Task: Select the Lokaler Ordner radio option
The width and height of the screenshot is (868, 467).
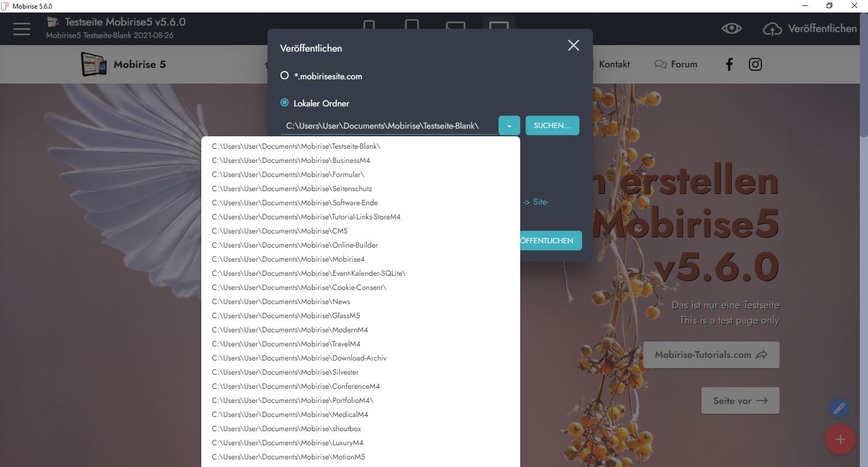Action: point(284,103)
